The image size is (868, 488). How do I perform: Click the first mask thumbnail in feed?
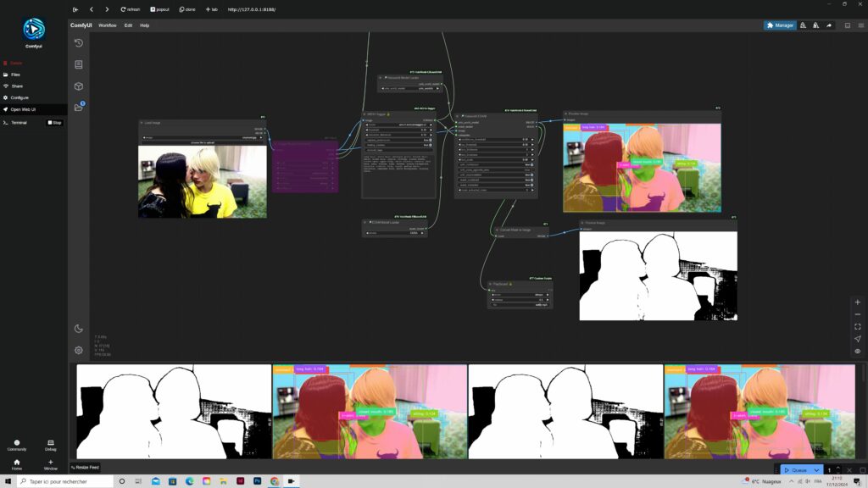point(174,412)
